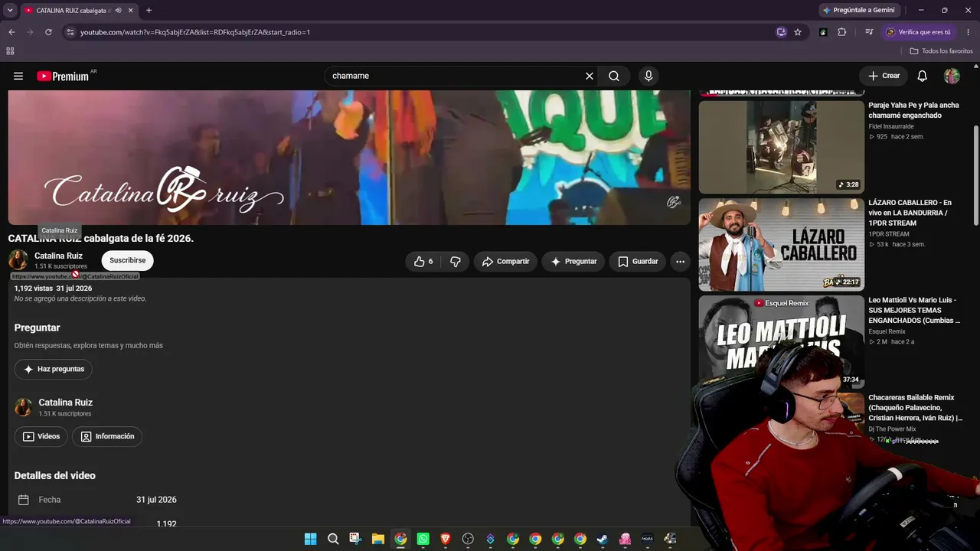The image size is (980, 551).
Task: Click the Esquel Remix channel name
Action: point(887,331)
